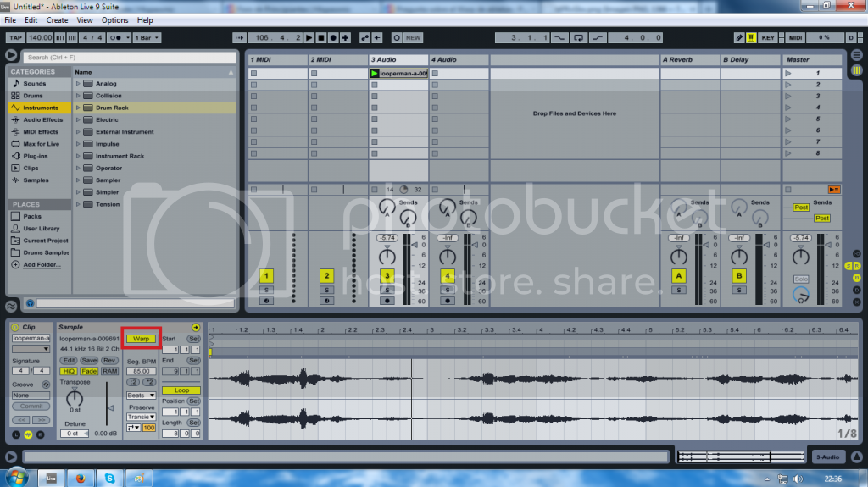
Task: Open the quantization 1 Bar dropdown
Action: pos(147,37)
